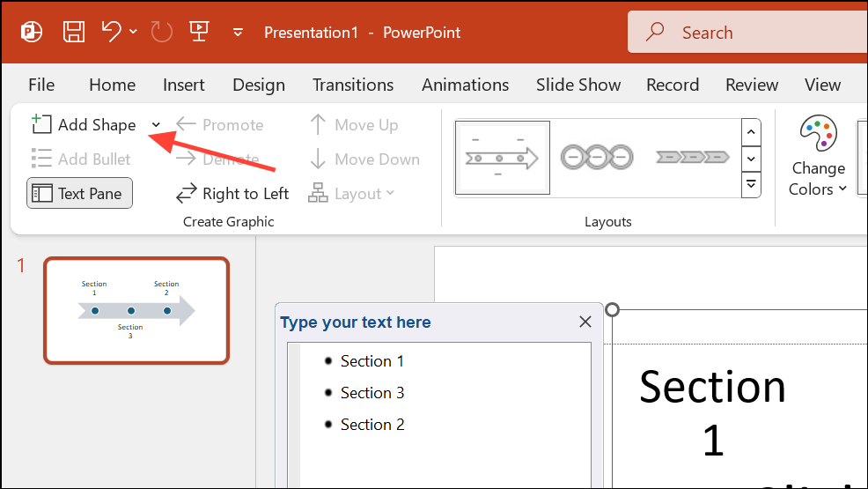The height and width of the screenshot is (489, 868).
Task: Click the Search box in title bar
Action: [748, 33]
